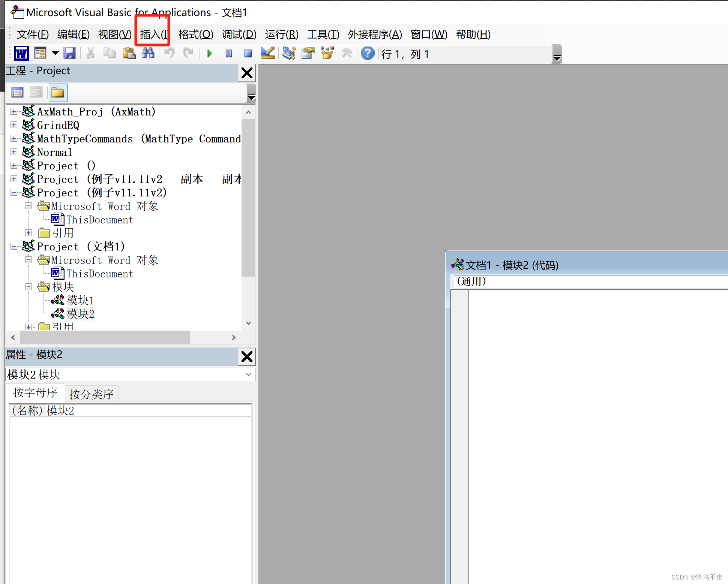This screenshot has width=728, height=584.
Task: Open the 模块2 模块 object dropdown
Action: (248, 374)
